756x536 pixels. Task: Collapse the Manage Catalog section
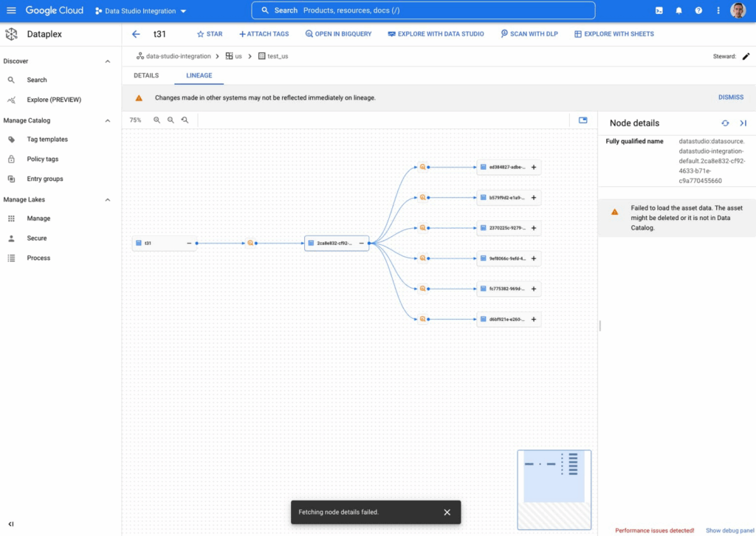[108, 120]
